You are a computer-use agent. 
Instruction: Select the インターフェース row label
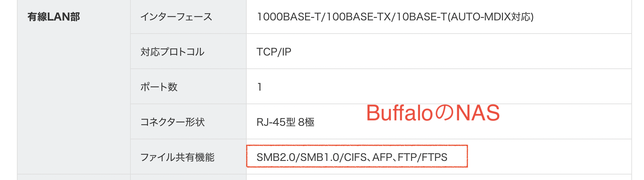176,17
